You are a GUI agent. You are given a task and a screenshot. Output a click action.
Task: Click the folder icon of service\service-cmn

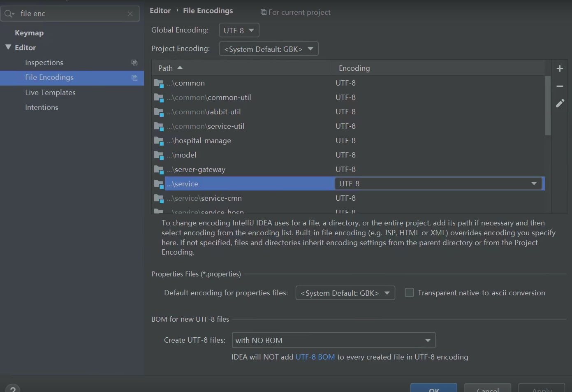click(x=159, y=198)
